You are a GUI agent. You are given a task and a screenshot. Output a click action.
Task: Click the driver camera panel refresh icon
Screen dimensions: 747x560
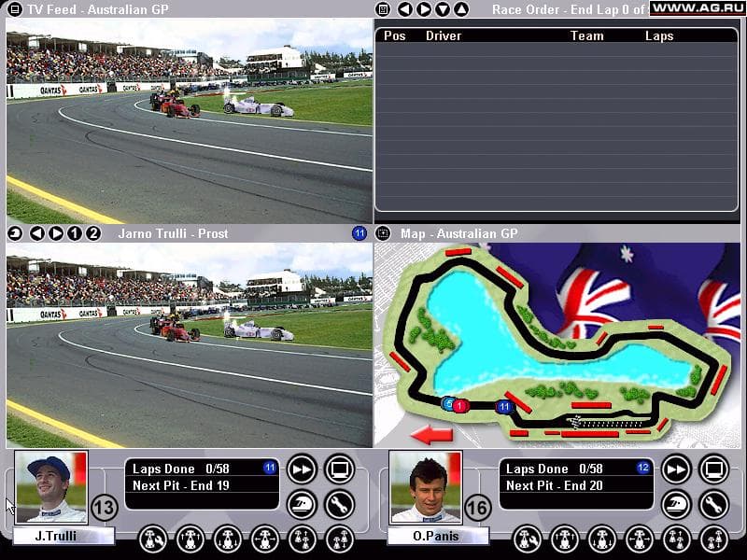pos(16,233)
